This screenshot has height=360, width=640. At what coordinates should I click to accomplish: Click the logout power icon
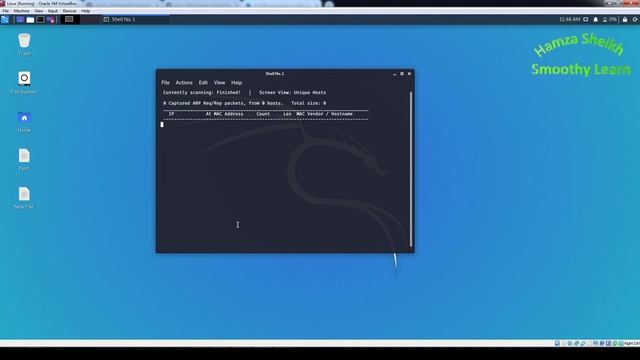point(635,19)
